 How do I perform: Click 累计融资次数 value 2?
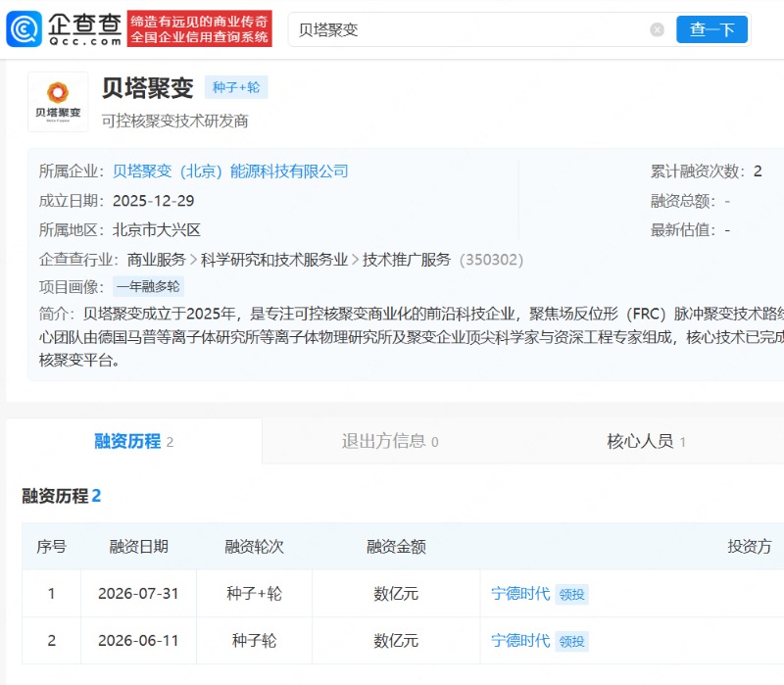pos(758,171)
